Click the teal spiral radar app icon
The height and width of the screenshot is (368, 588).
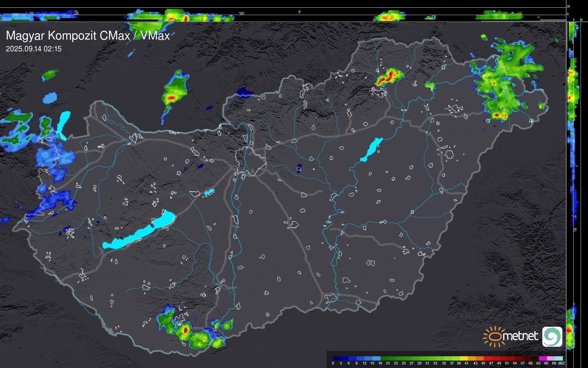coord(552,336)
